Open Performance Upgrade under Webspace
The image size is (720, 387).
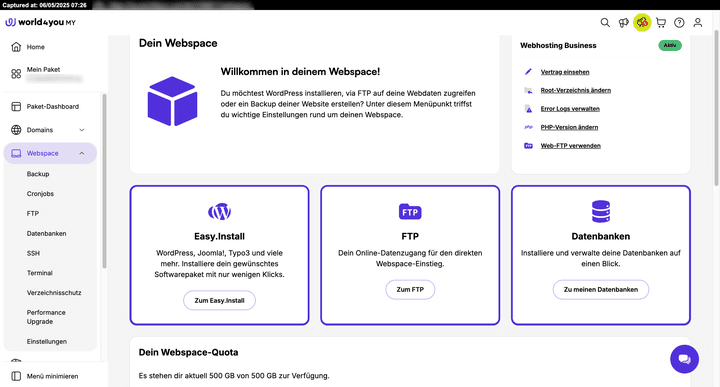click(x=46, y=317)
